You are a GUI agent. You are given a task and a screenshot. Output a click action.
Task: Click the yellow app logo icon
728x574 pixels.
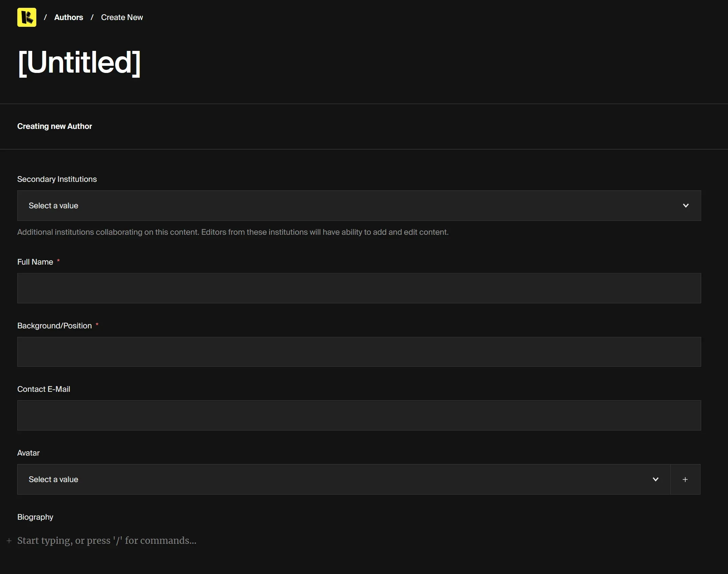[27, 17]
